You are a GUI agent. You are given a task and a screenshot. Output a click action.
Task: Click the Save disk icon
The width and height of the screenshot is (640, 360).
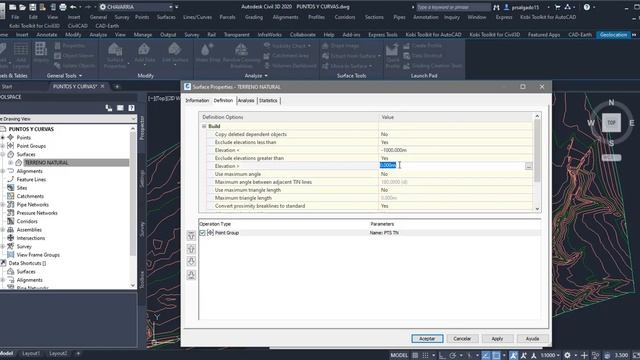32,7
